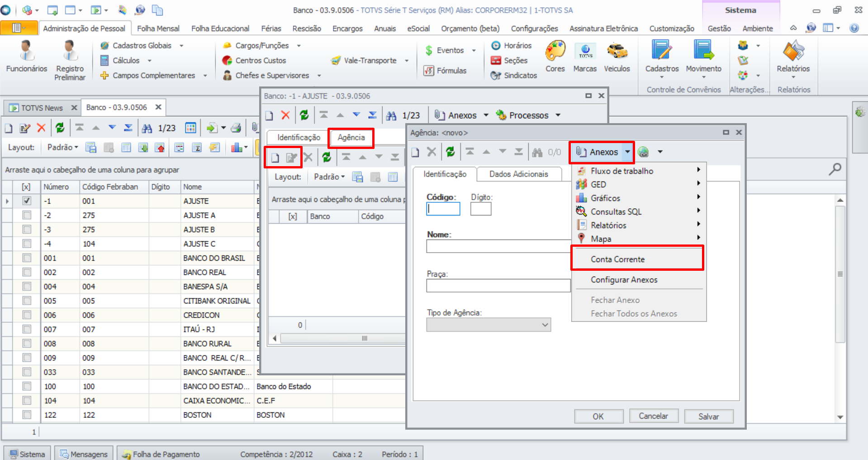Uncheck the AJUSTE row checkbox

27,201
